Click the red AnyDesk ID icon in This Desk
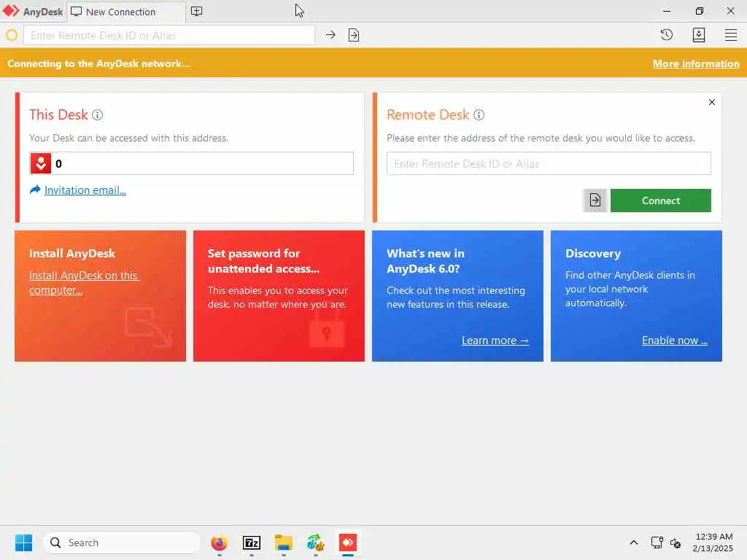The image size is (747, 560). [x=41, y=163]
